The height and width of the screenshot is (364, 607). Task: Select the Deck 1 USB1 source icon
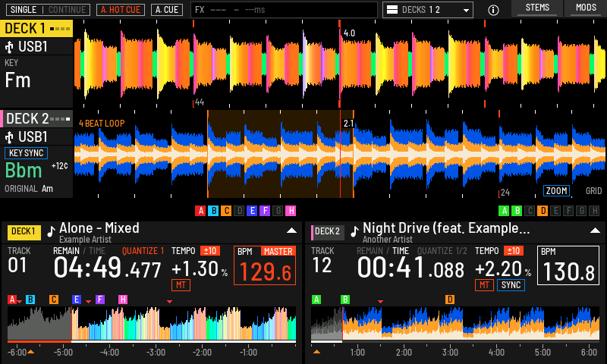(9, 47)
